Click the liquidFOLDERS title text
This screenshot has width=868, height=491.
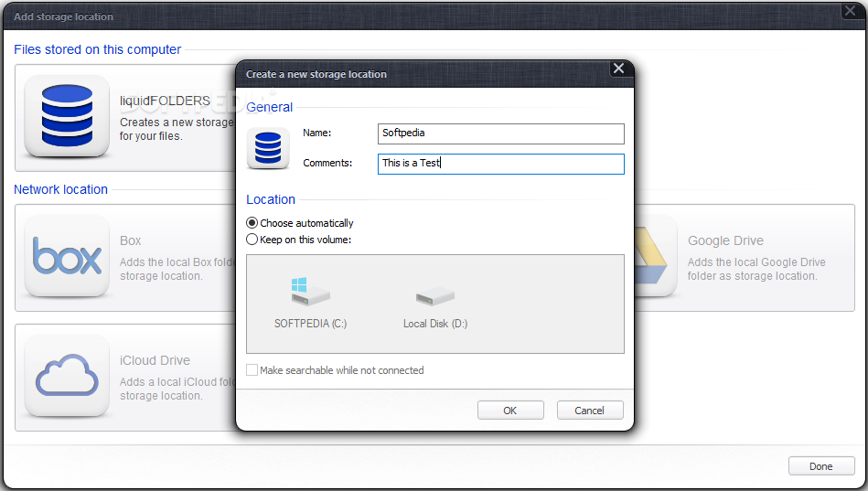point(165,101)
